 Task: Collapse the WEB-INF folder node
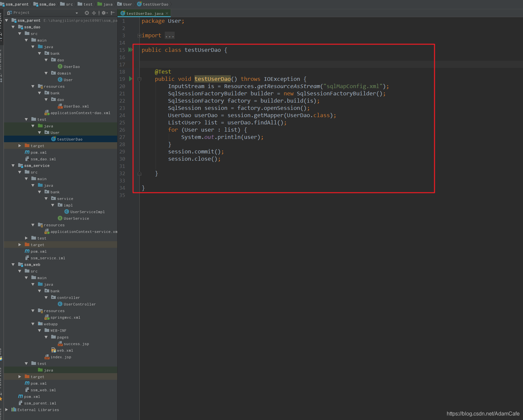(39, 331)
